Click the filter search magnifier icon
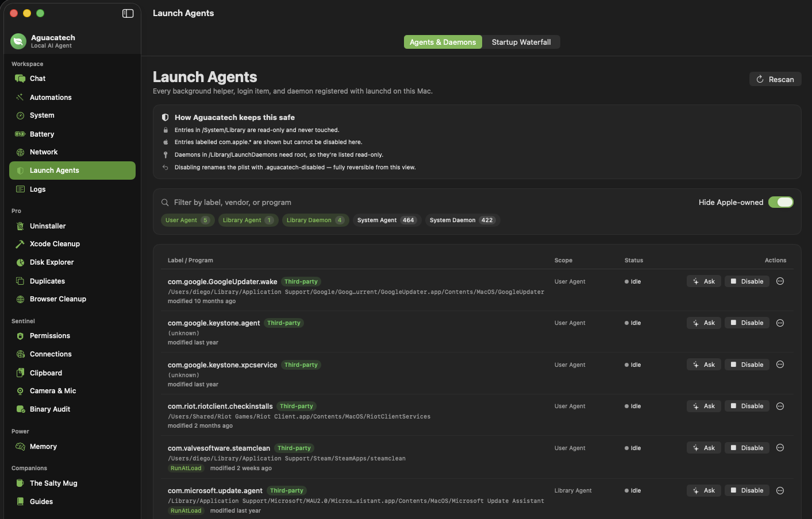Viewport: 812px width, 519px height. (x=165, y=203)
